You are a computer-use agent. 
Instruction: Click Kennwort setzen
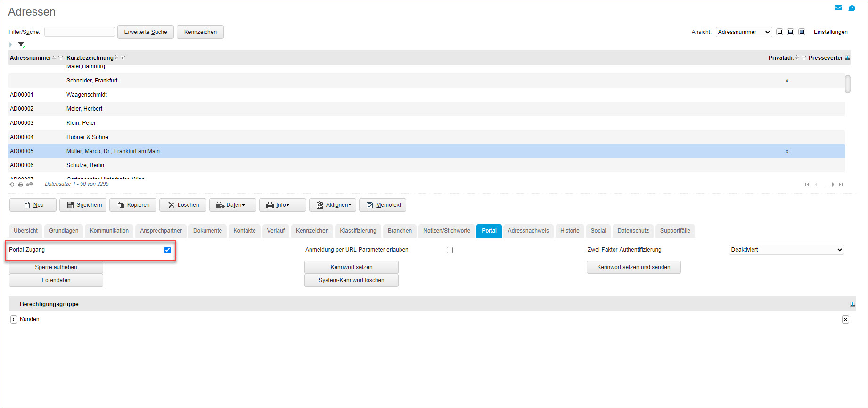click(352, 267)
